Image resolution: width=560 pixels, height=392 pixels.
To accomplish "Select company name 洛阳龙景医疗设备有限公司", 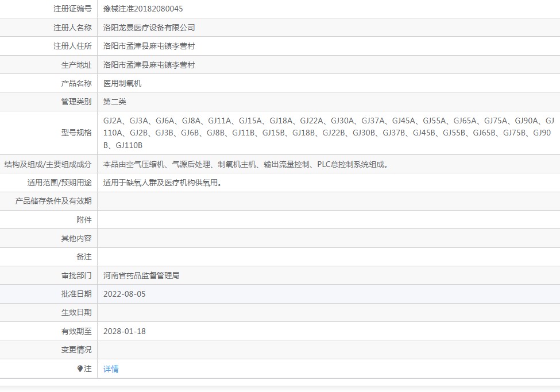I will (x=149, y=28).
